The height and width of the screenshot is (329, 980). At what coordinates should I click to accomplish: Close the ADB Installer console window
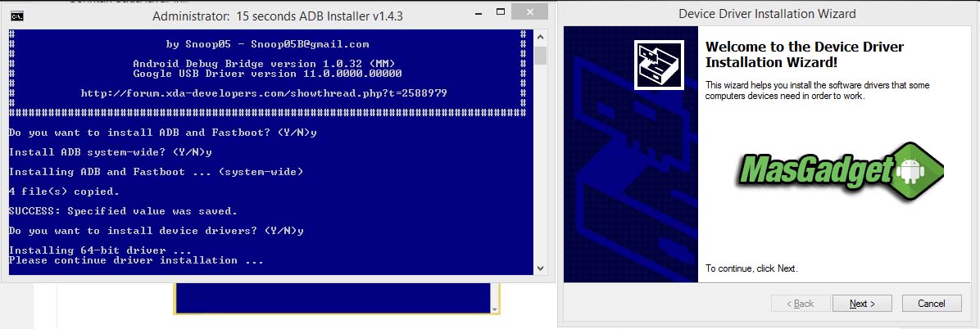click(x=531, y=11)
